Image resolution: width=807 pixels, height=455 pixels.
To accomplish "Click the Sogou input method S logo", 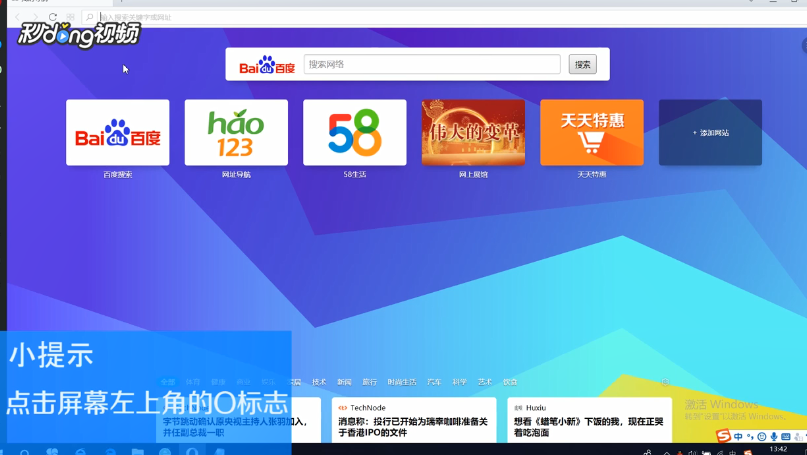I will pos(724,435).
